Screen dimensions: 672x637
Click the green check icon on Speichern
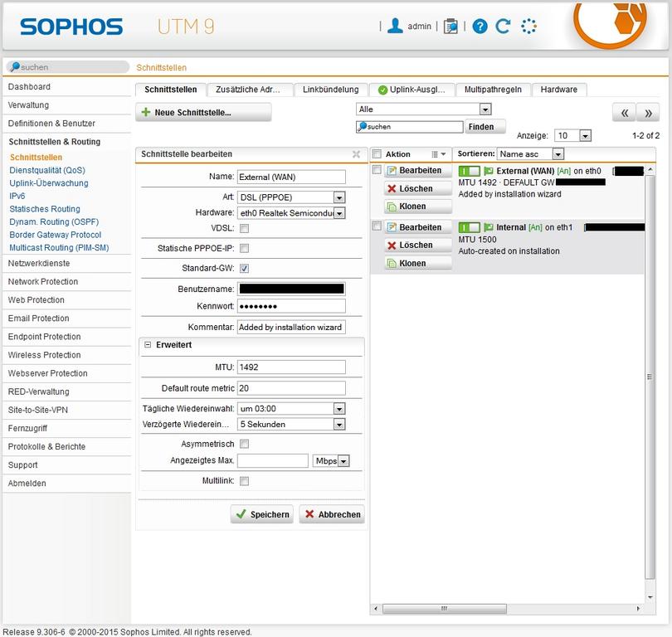tap(241, 514)
